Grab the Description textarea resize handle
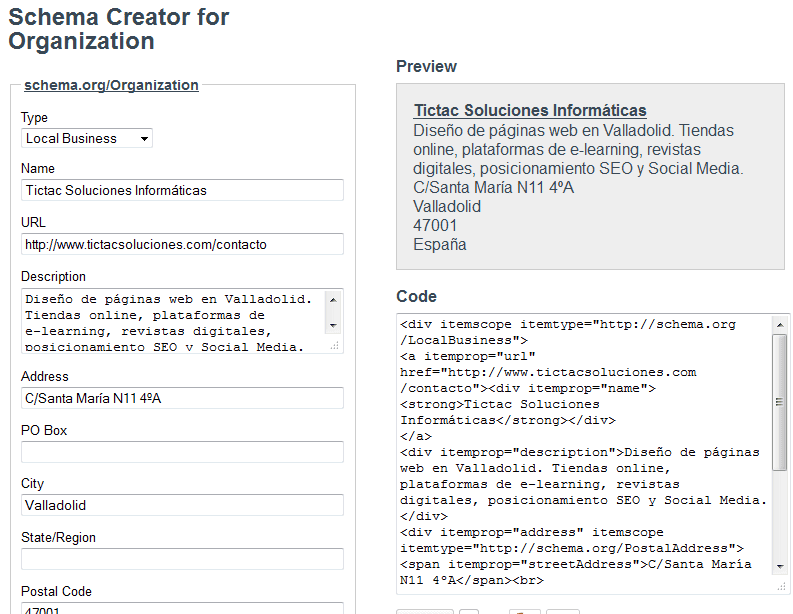This screenshot has width=793, height=614. 335,346
